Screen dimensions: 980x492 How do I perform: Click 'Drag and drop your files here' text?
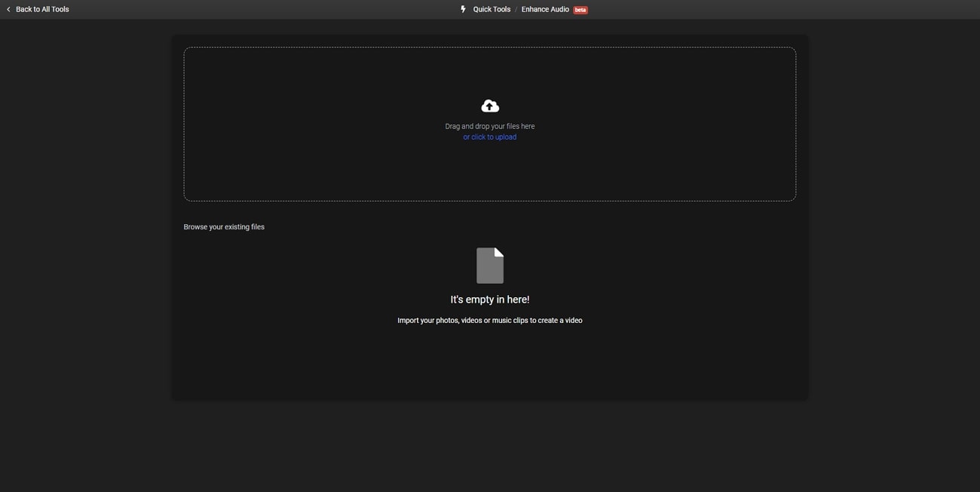point(490,126)
